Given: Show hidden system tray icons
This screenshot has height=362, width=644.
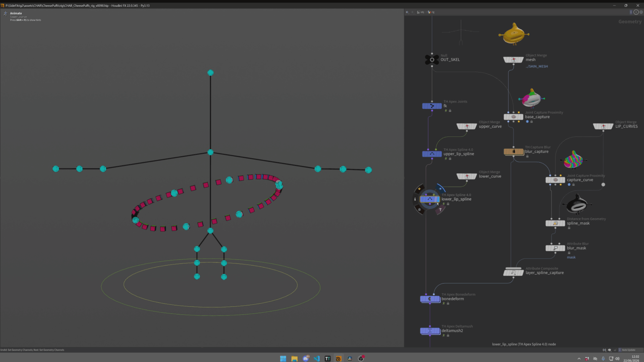Looking at the screenshot, I should (x=579, y=359).
